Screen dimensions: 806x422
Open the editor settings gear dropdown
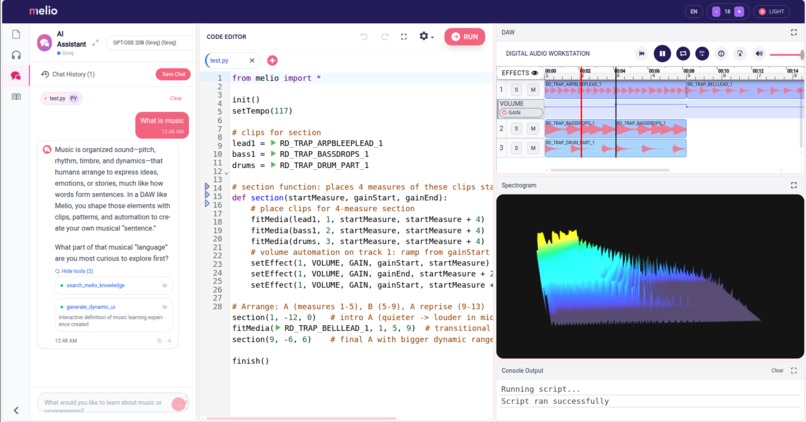pyautogui.click(x=426, y=36)
